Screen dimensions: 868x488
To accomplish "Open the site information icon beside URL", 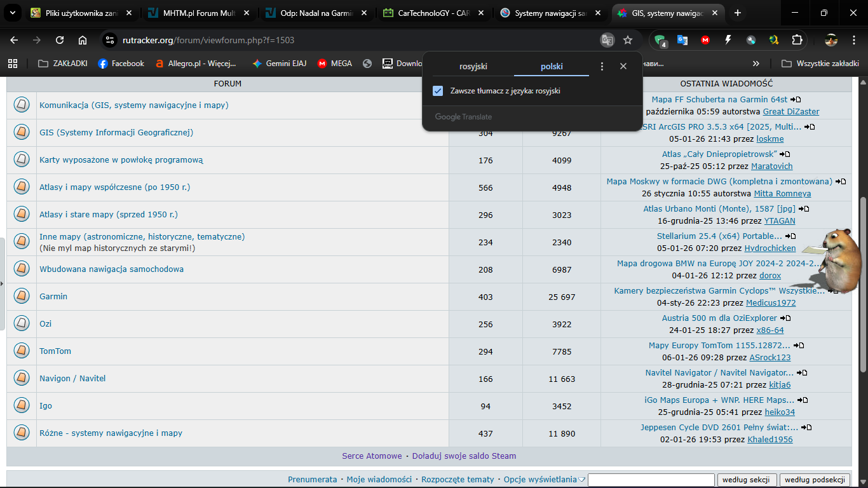I will [110, 40].
